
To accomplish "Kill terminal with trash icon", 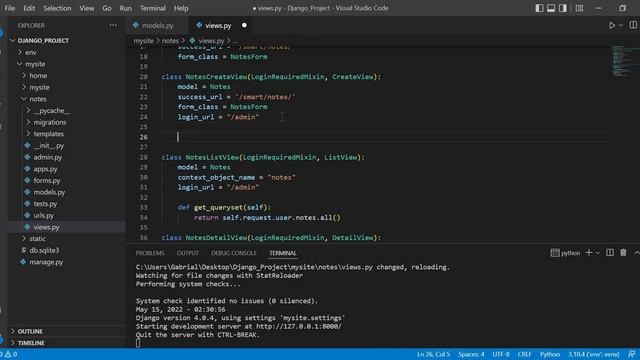I will click(623, 253).
